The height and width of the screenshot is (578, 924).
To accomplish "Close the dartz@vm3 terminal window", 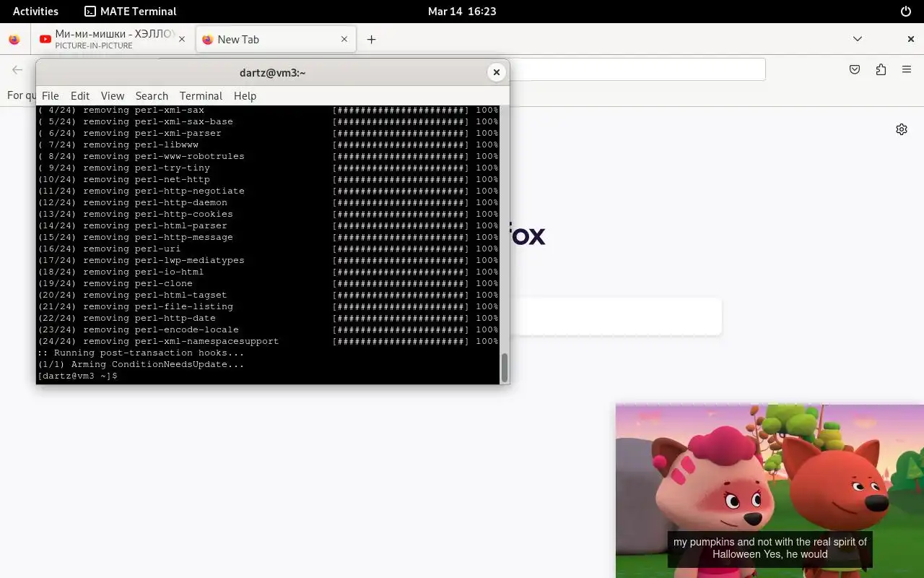I will 496,72.
